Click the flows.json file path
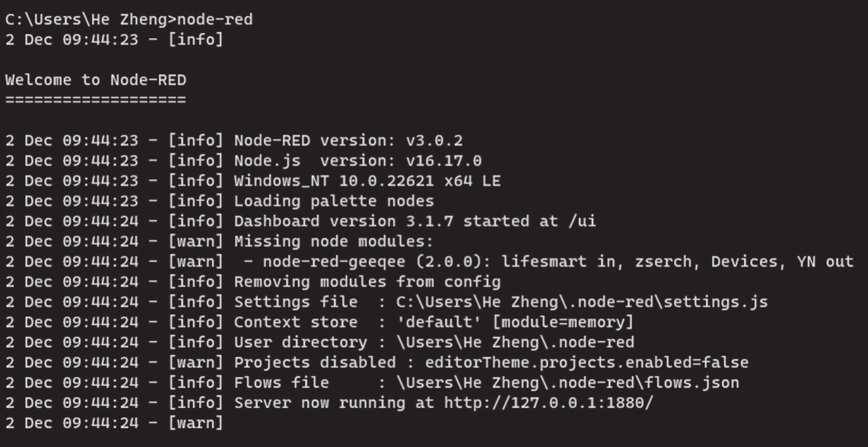The image size is (868, 447). pyautogui.click(x=567, y=383)
